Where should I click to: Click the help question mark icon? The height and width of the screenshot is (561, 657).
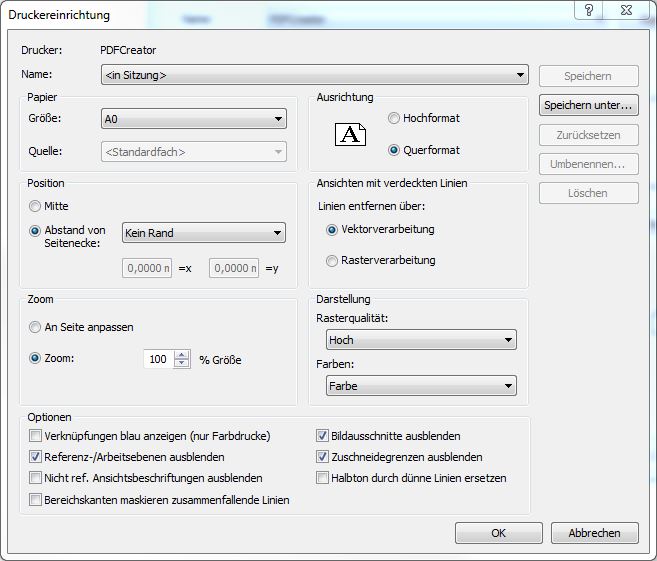click(590, 10)
